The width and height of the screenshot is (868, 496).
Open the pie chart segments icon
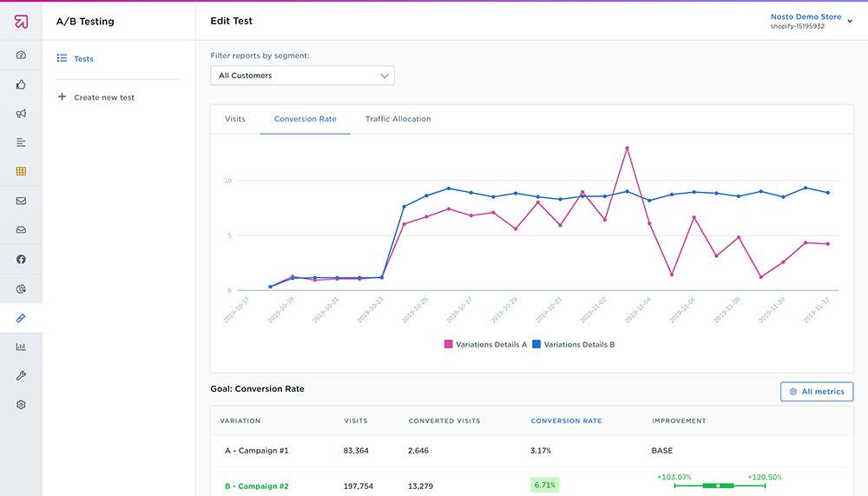[x=21, y=288]
